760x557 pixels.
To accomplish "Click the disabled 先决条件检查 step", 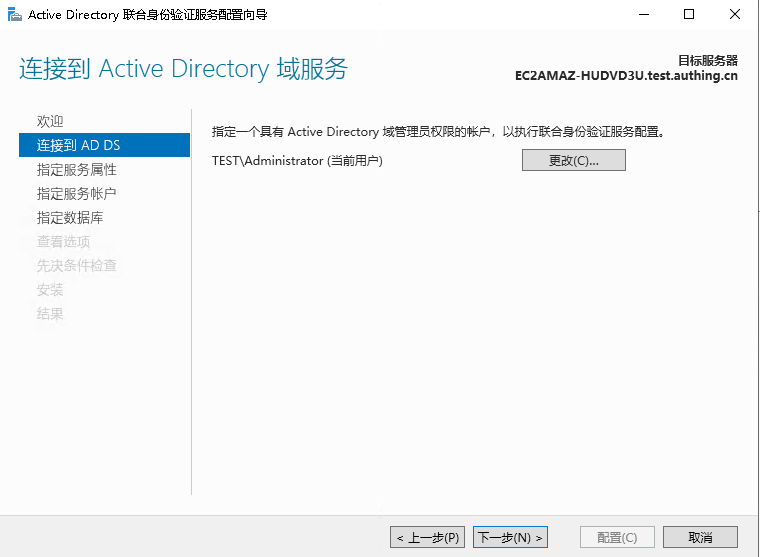I will click(x=77, y=266).
